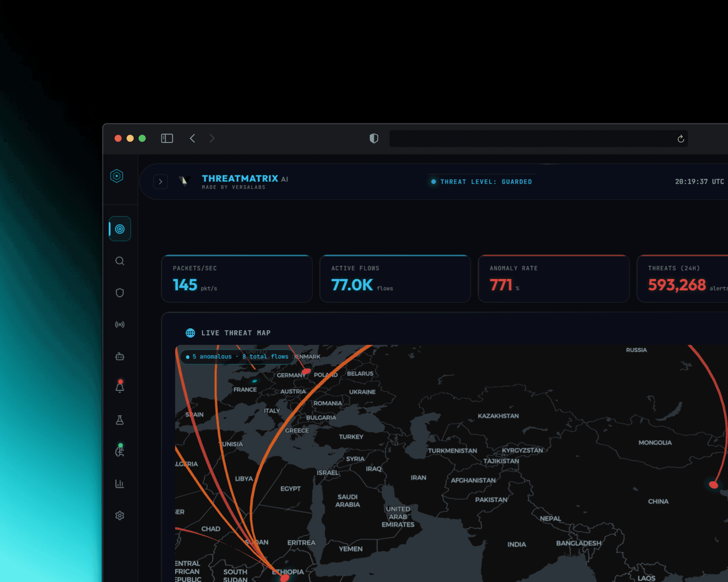Open the shield protection sidebar icon
This screenshot has width=728, height=582.
120,293
